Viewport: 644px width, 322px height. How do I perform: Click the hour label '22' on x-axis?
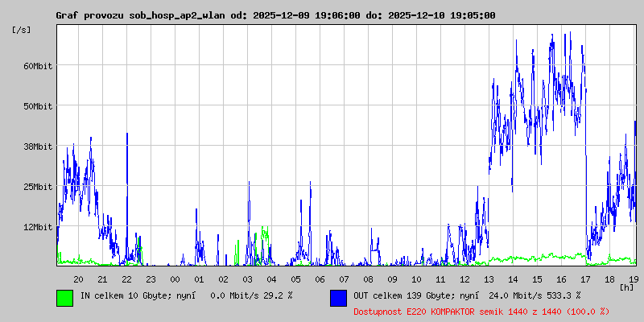pos(126,279)
